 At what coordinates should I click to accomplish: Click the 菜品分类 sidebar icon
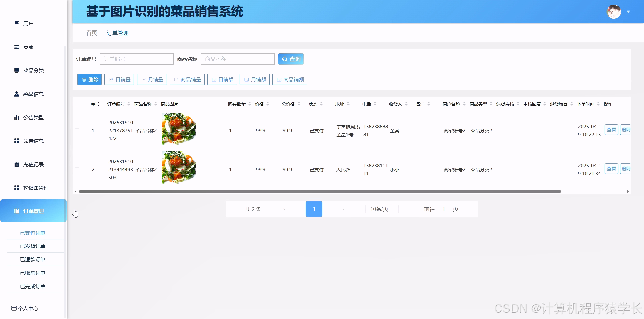click(16, 70)
